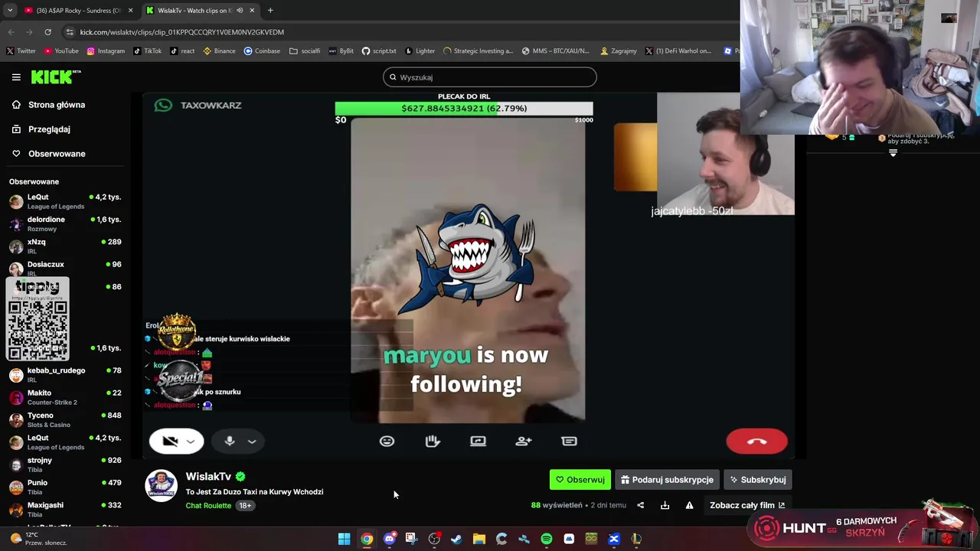Click the Subskrybuj button
Screen dimensions: 980x551
click(x=758, y=480)
